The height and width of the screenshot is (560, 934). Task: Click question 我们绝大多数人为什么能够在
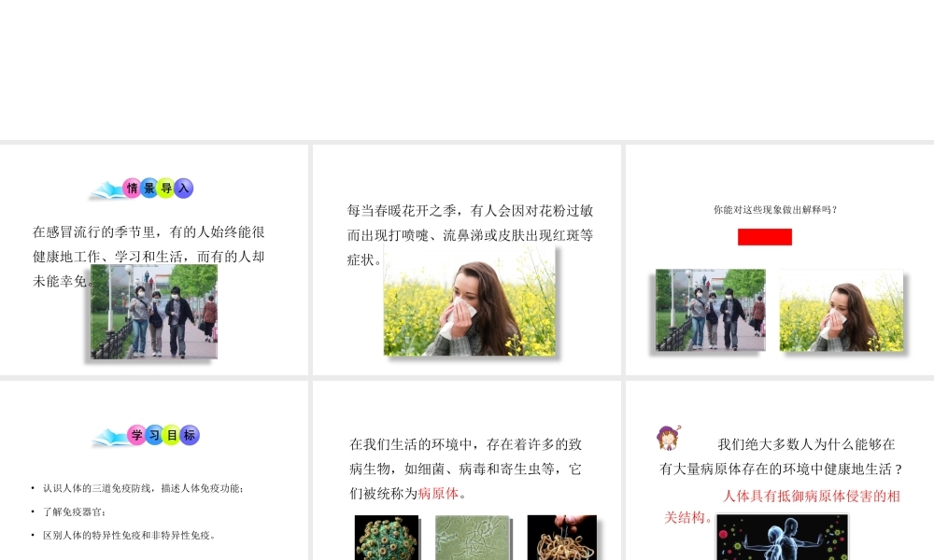pyautogui.click(x=781, y=456)
